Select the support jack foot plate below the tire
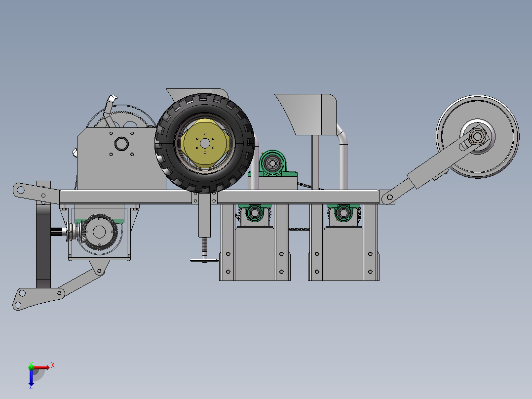The height and width of the screenshot is (399, 532). [204, 260]
